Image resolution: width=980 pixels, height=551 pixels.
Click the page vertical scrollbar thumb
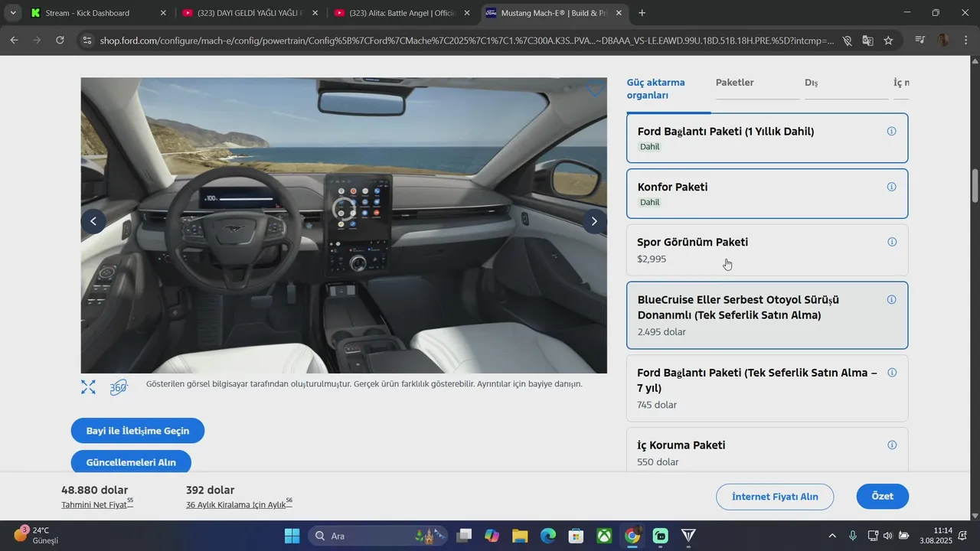click(975, 186)
